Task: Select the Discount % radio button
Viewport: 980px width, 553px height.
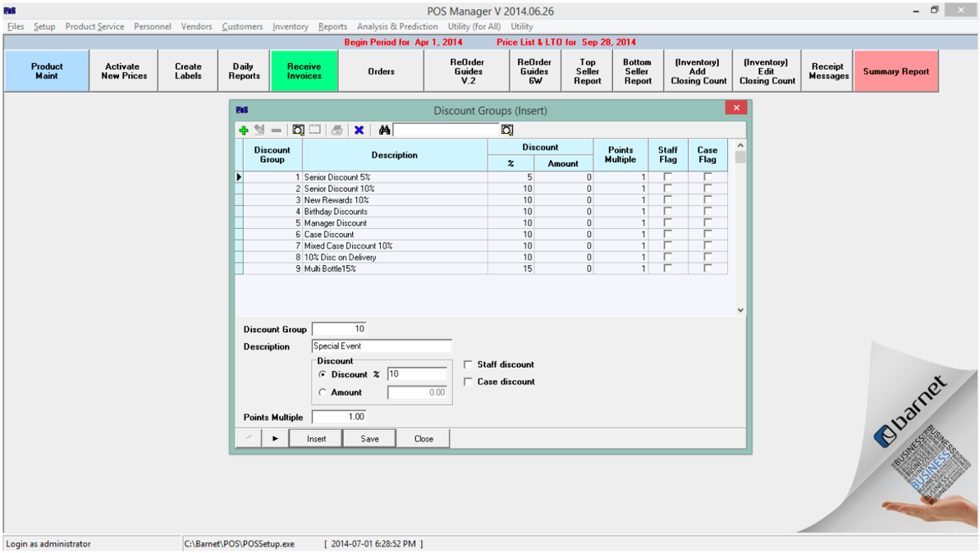Action: click(x=323, y=374)
